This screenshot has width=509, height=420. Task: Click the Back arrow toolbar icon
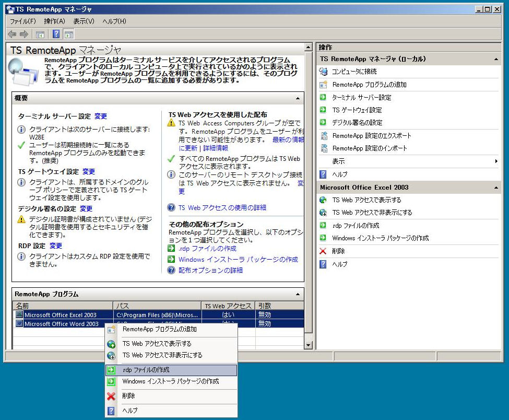[12, 34]
